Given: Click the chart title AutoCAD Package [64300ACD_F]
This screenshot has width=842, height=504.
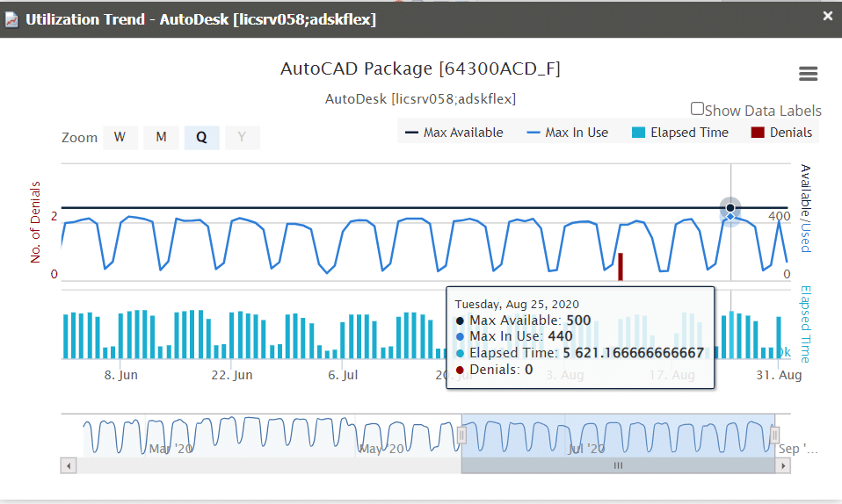Looking at the screenshot, I should [420, 68].
